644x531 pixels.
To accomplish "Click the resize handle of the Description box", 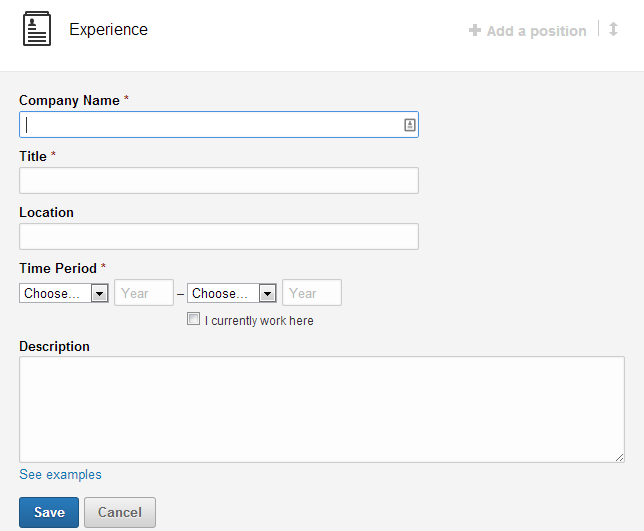I will pos(619,457).
